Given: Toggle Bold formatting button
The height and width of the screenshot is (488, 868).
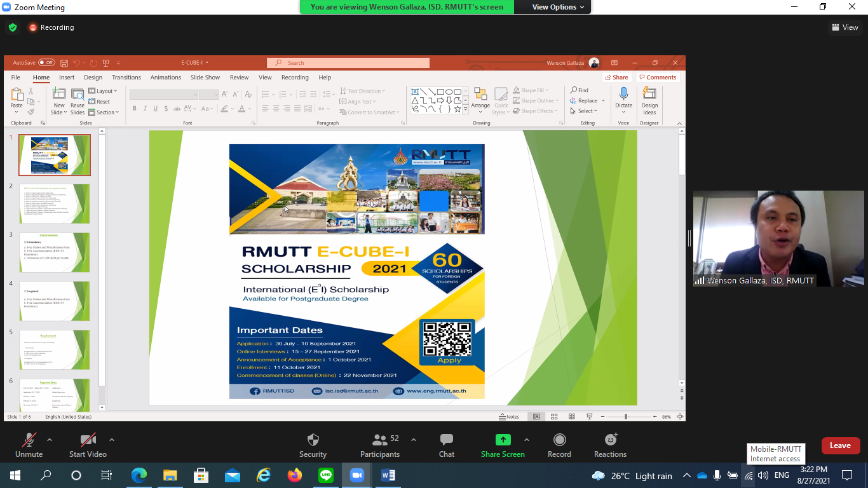Looking at the screenshot, I should [135, 109].
